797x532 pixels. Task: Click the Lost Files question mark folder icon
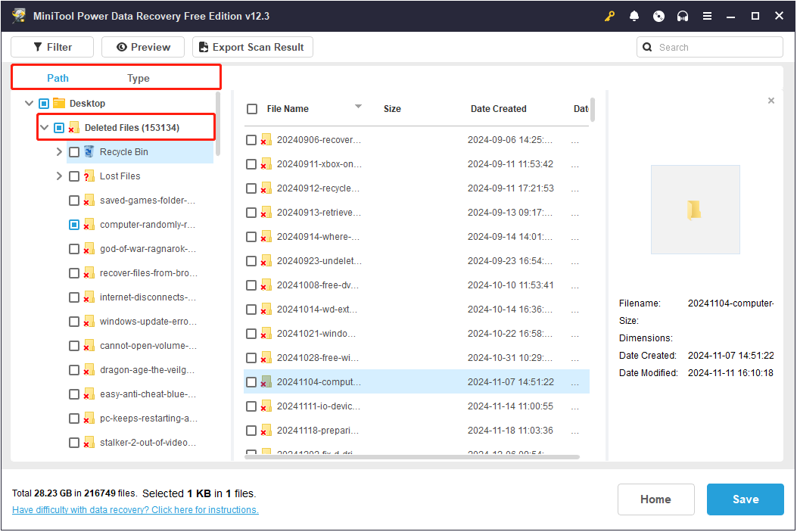(x=89, y=176)
